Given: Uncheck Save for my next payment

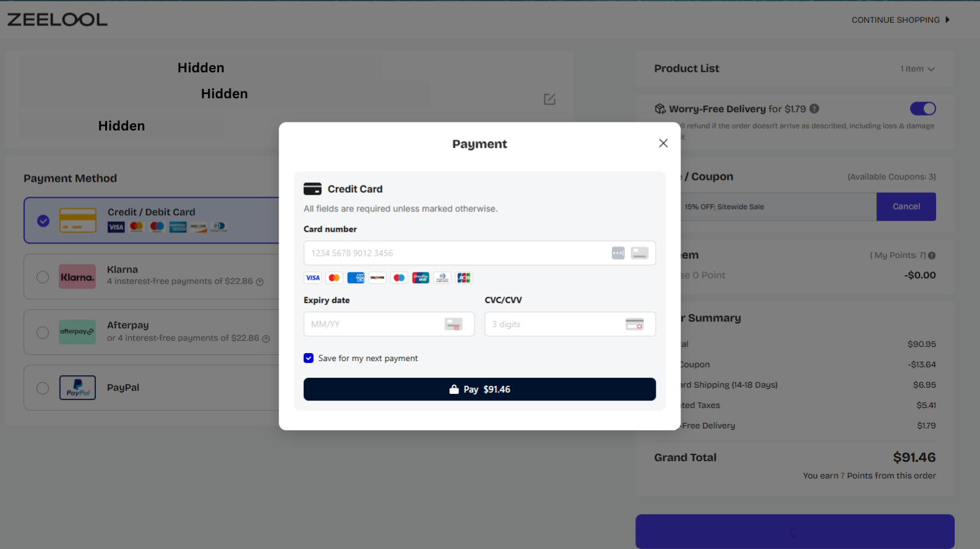Looking at the screenshot, I should (x=309, y=358).
